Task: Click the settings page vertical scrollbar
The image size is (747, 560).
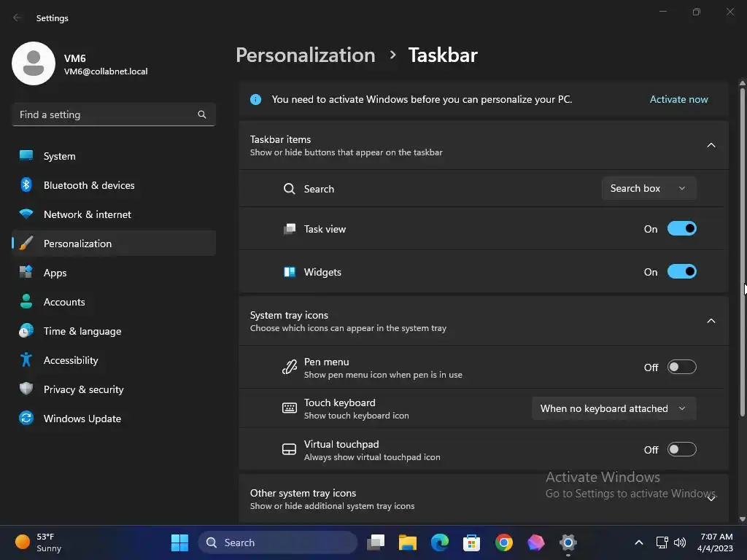Action: (x=742, y=252)
